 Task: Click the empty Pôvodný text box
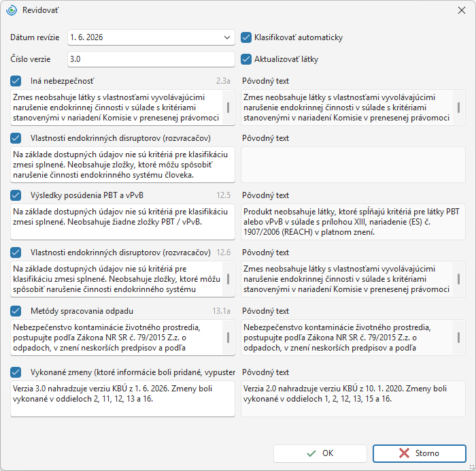353,165
